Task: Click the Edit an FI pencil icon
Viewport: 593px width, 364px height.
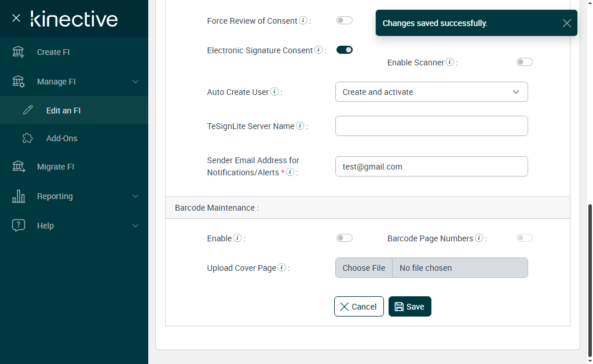Action: point(28,110)
